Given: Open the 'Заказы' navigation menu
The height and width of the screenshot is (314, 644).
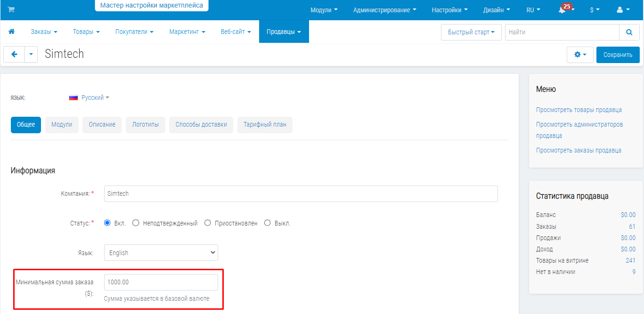Looking at the screenshot, I should coord(44,32).
